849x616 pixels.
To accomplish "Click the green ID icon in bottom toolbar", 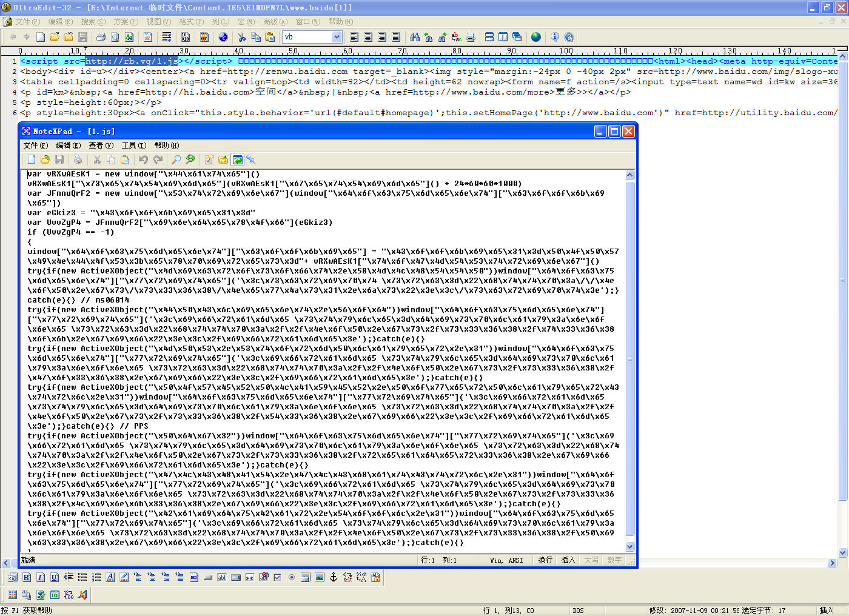I will pos(55,595).
